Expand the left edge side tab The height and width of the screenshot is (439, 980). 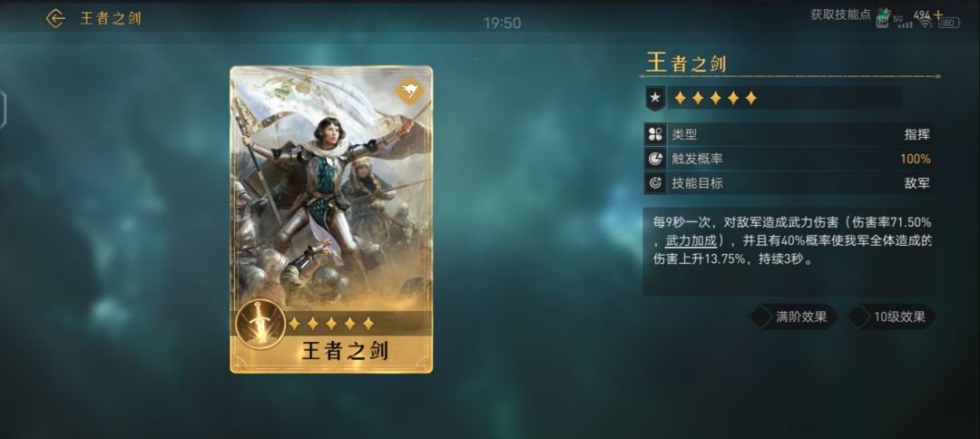click(3, 110)
